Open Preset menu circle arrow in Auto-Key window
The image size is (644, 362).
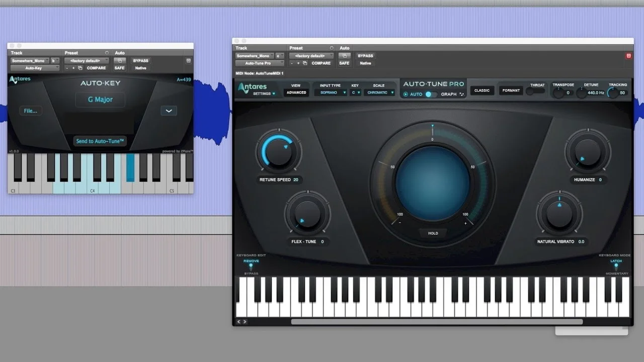(x=107, y=53)
